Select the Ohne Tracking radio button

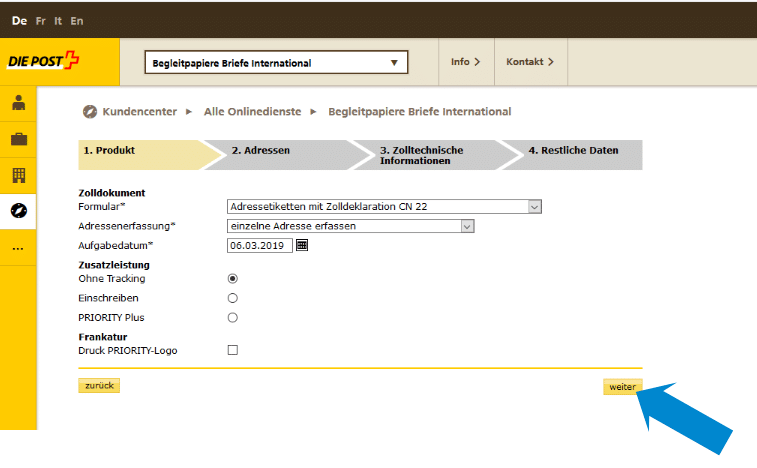click(233, 279)
